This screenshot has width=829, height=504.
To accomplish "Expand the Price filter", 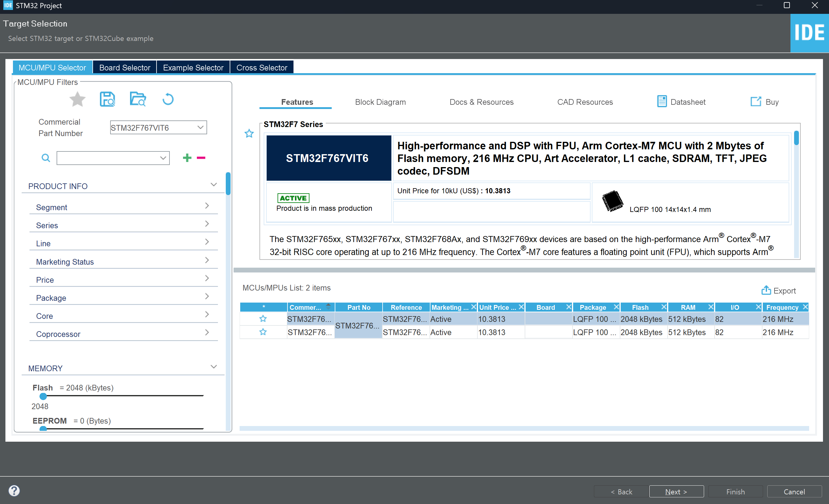I will pos(207,278).
